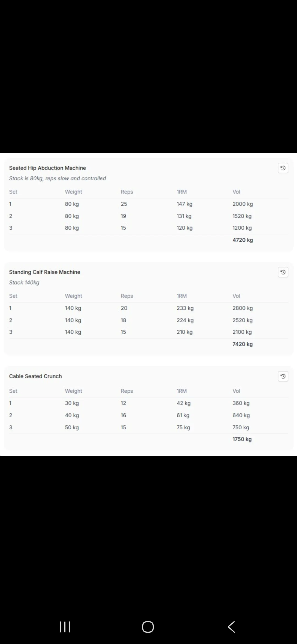Tap Android back navigation icon
This screenshot has height=644, width=297.
[x=231, y=627]
